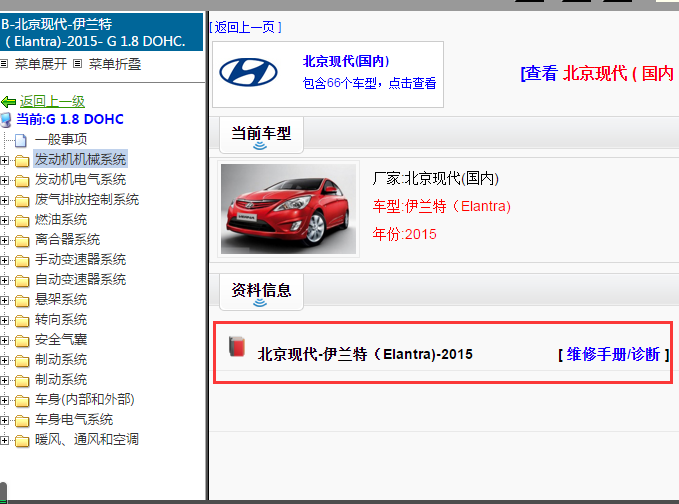Click 菜单折叠 to collapse all menus

click(115, 64)
